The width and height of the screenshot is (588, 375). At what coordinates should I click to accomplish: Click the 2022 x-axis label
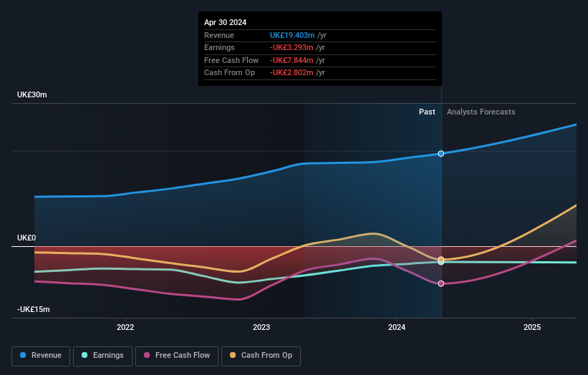tap(125, 328)
